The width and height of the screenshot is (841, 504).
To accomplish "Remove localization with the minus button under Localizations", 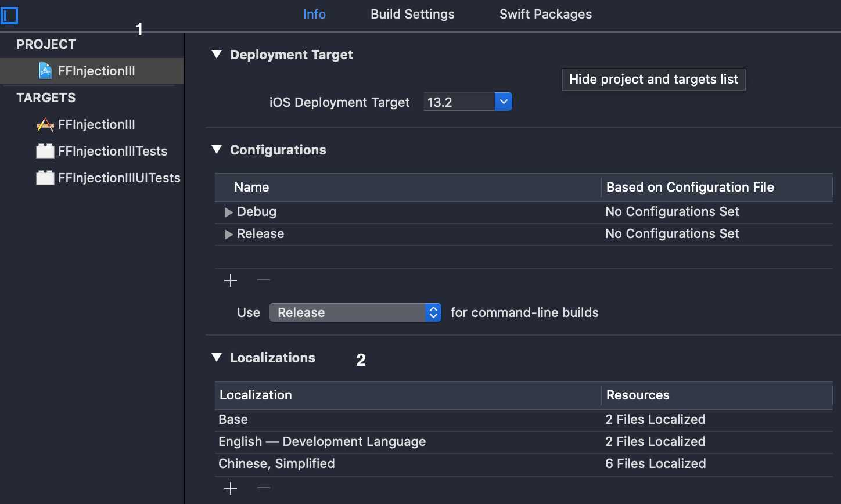I will (264, 488).
